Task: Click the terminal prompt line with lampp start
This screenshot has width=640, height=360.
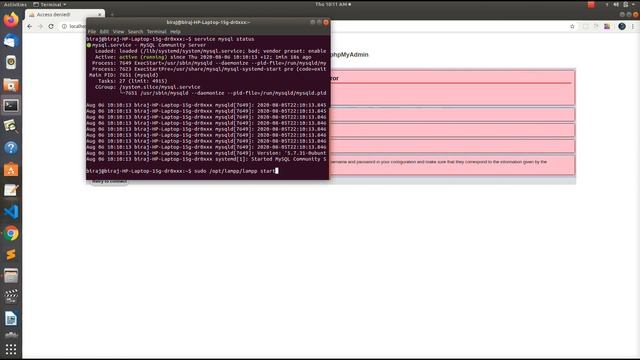Action: 182,171
